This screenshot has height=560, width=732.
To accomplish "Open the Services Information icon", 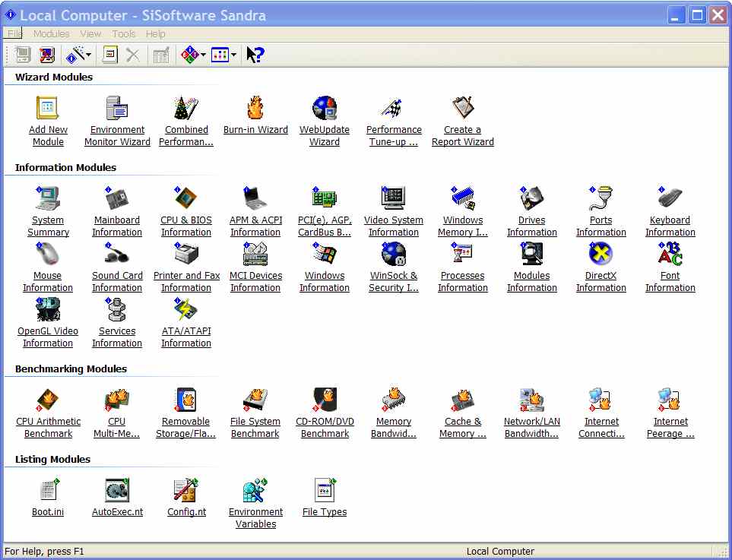I will [117, 309].
